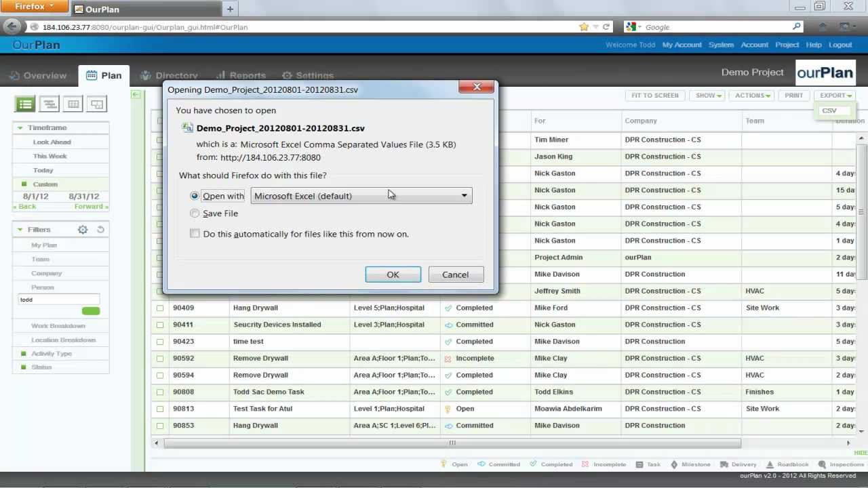Click the Firefox URL address field
Screen dimensions: 868x488
[305, 27]
